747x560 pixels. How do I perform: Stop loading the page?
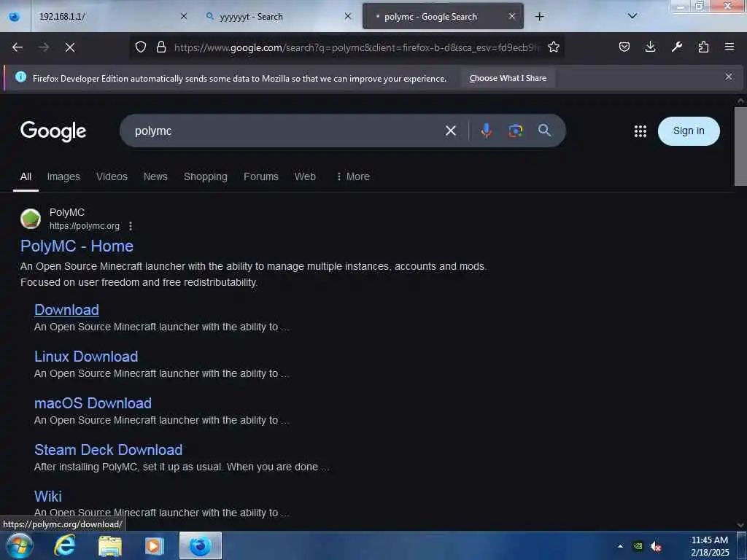70,47
